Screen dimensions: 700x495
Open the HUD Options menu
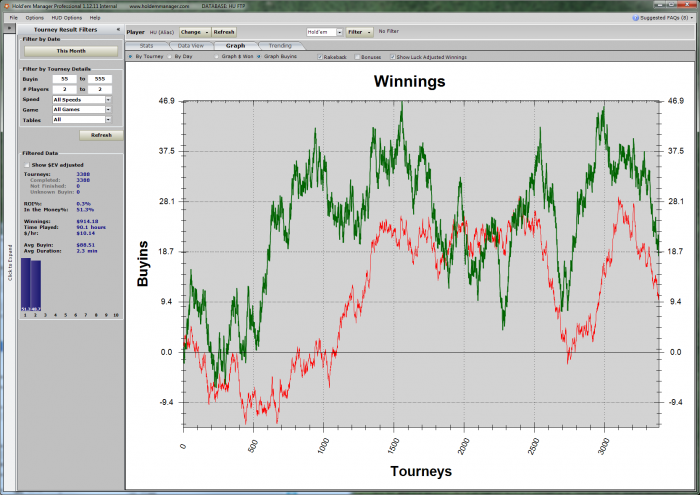click(67, 18)
